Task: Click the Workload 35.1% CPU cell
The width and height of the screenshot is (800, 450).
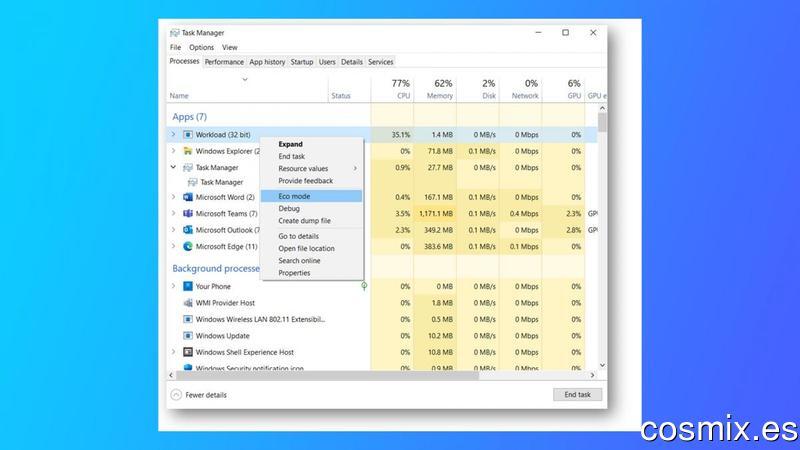Action: point(392,135)
